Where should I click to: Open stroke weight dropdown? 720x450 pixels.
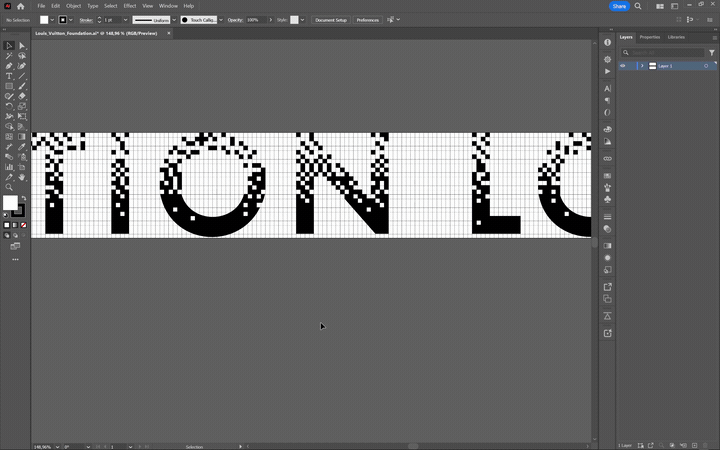point(125,20)
